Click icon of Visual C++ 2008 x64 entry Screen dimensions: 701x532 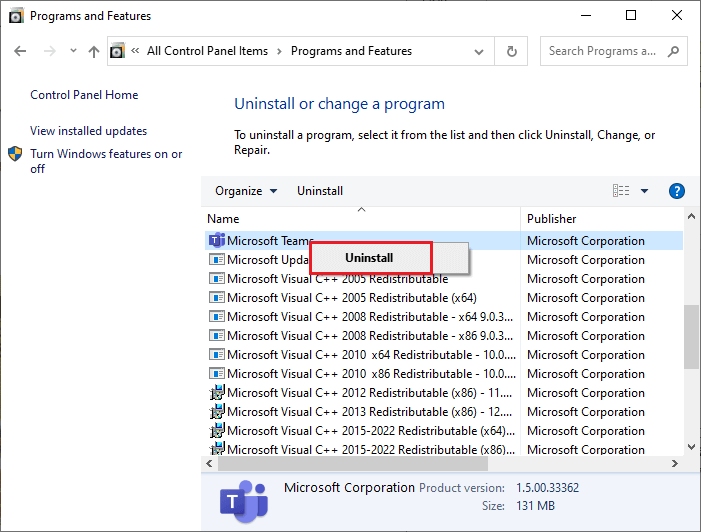217,317
